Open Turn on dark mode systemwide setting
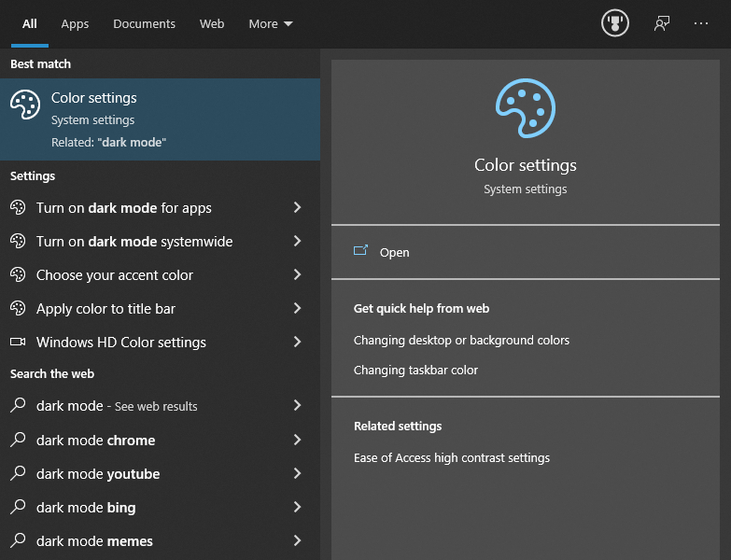The image size is (731, 560). click(134, 242)
